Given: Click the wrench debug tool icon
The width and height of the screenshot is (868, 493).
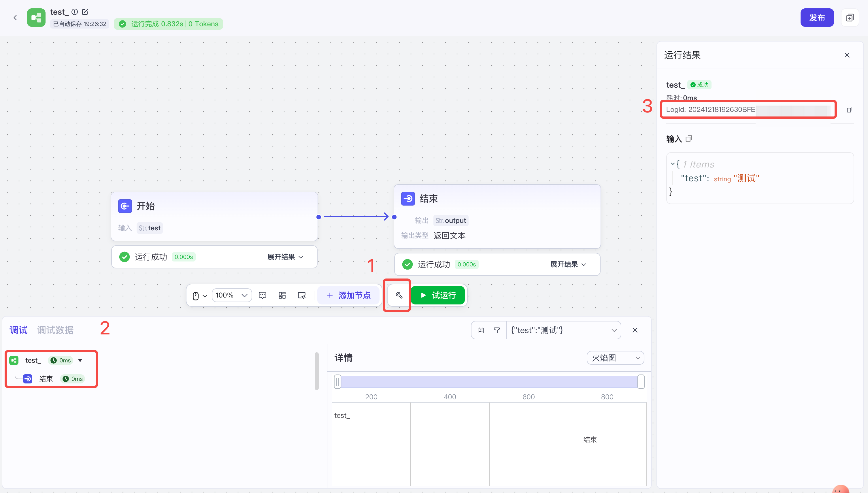Looking at the screenshot, I should [x=399, y=295].
